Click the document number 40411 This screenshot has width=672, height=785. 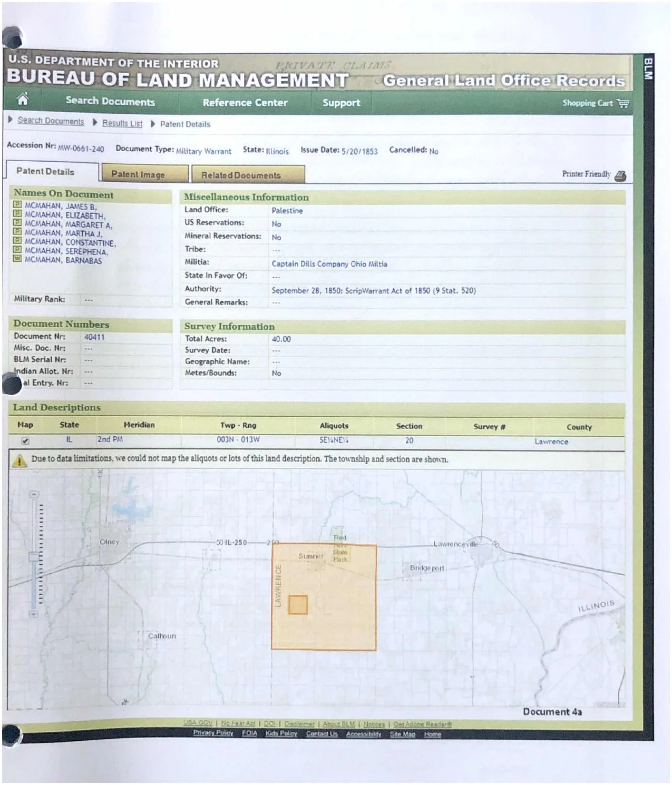click(95, 337)
